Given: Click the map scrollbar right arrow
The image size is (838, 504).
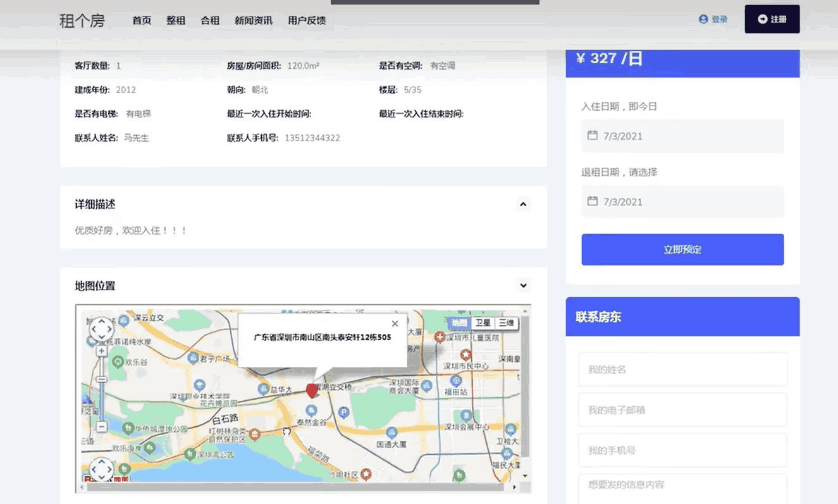Looking at the screenshot, I should point(514,487).
